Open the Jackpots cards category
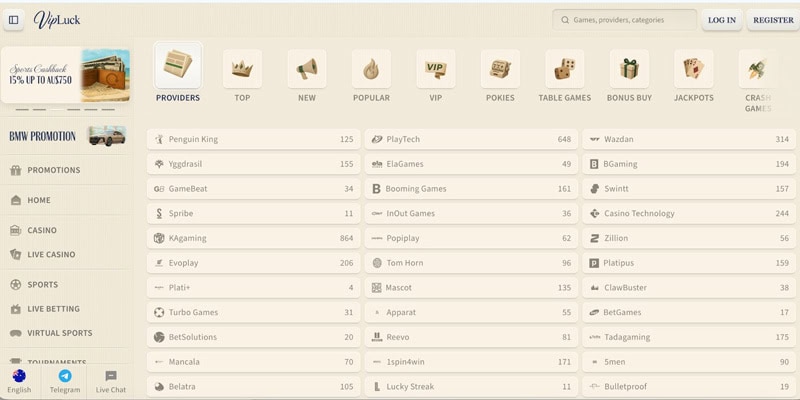The height and width of the screenshot is (400, 800). pyautogui.click(x=694, y=69)
